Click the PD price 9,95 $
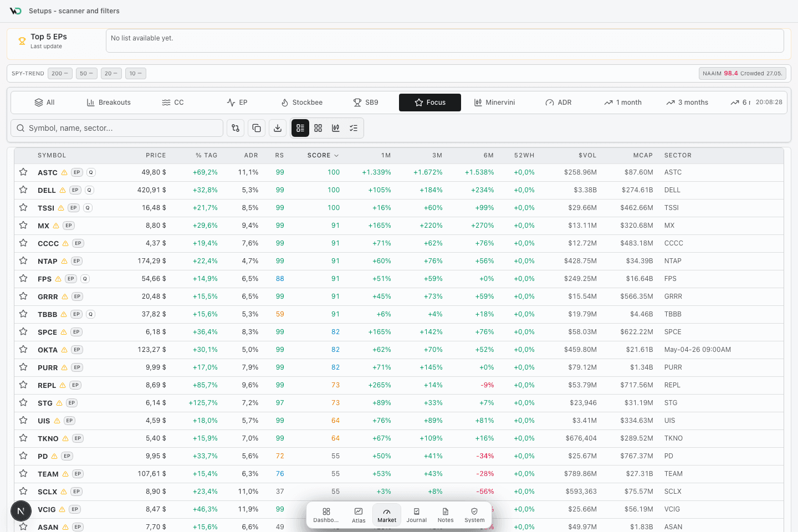 tap(156, 456)
